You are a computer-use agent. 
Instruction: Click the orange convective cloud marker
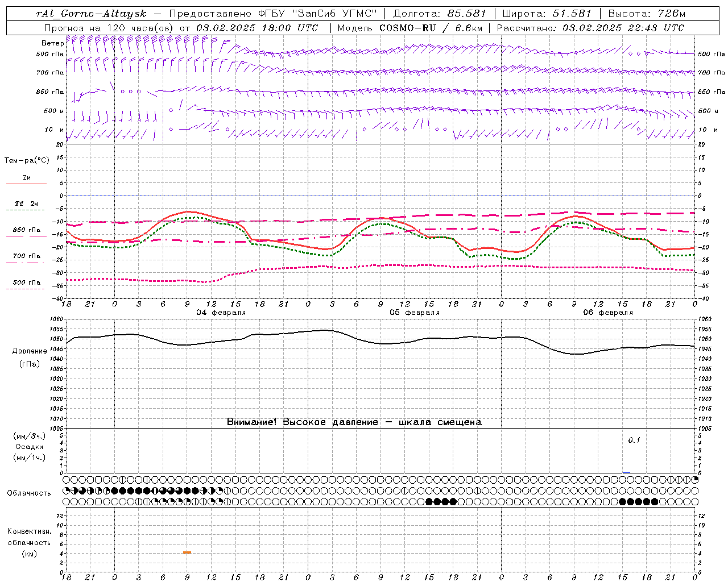[187, 552]
